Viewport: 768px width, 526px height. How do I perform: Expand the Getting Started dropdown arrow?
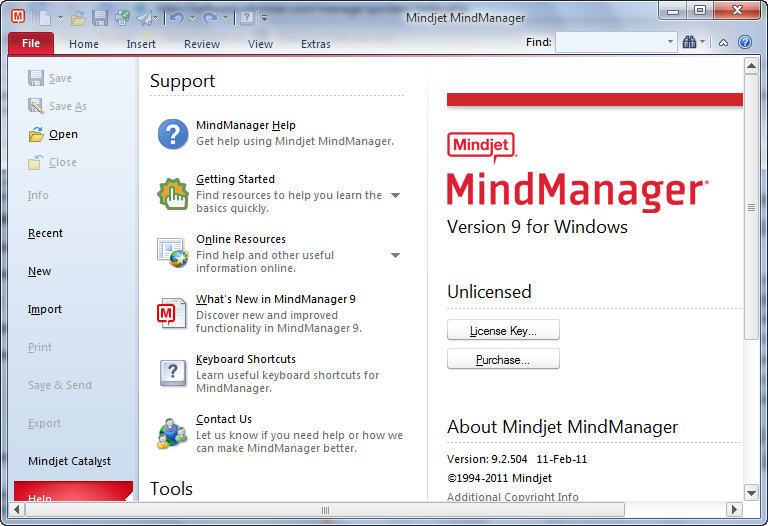tap(395, 195)
